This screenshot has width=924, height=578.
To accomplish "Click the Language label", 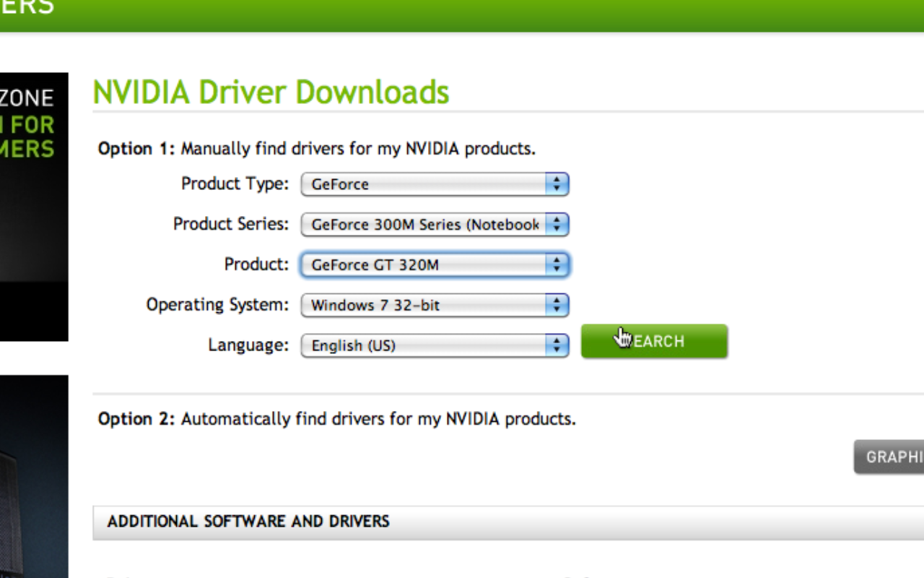I will pyautogui.click(x=248, y=345).
